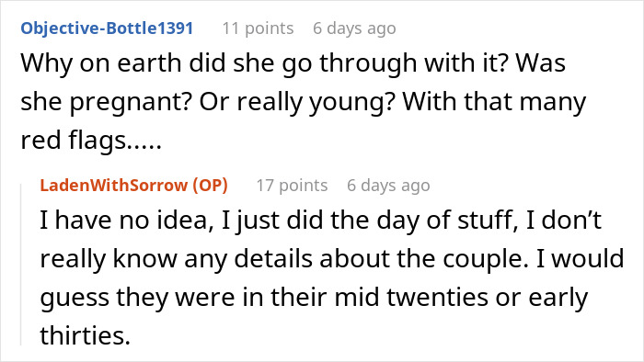Click the 17 points score label

[292, 186]
